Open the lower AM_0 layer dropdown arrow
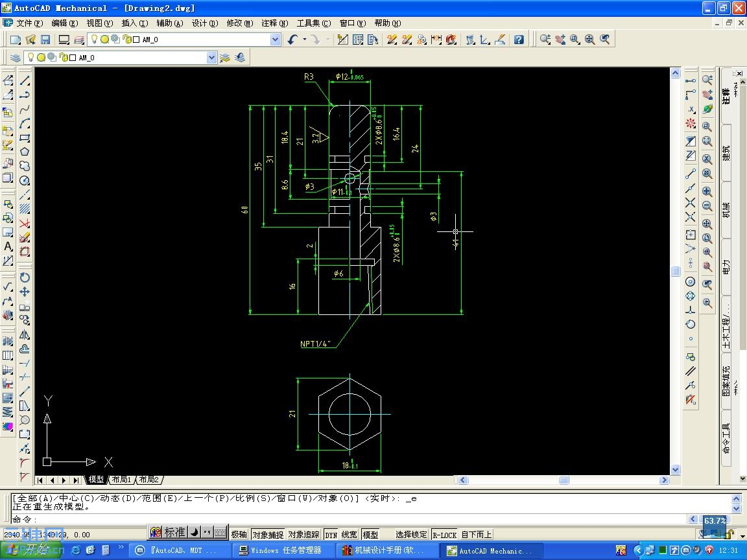 [211, 58]
